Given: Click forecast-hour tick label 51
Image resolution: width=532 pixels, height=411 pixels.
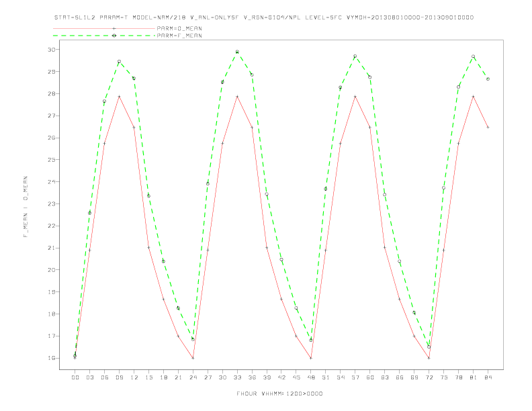Looking at the screenshot, I should 326,377.
